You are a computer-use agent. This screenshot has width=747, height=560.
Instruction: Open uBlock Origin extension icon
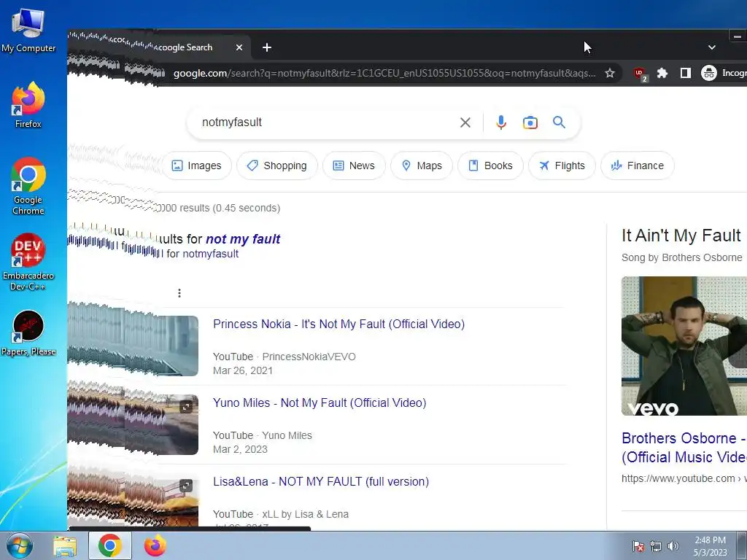640,74
